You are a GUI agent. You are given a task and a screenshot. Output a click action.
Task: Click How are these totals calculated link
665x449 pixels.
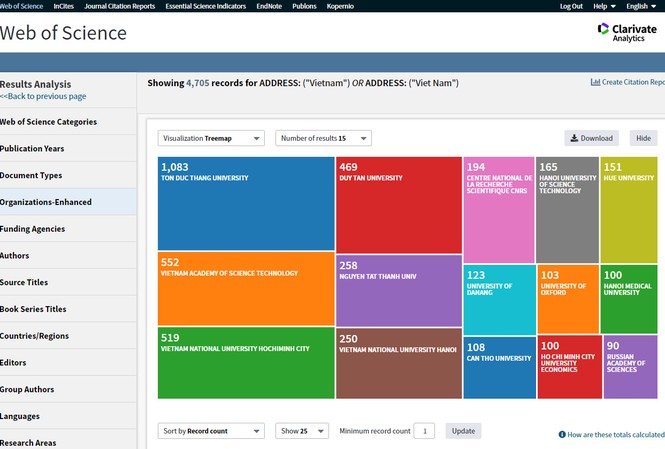coord(616,435)
